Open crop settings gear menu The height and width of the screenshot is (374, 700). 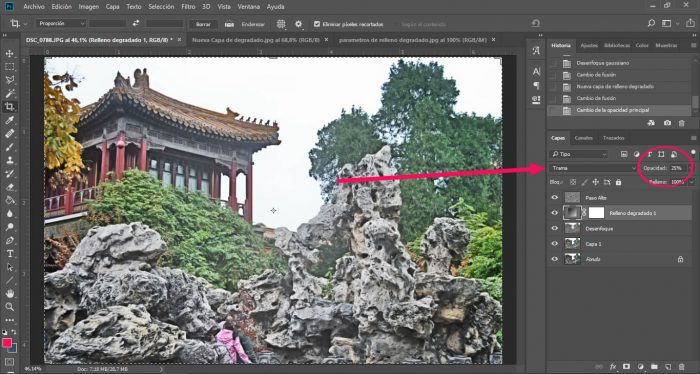coord(299,24)
